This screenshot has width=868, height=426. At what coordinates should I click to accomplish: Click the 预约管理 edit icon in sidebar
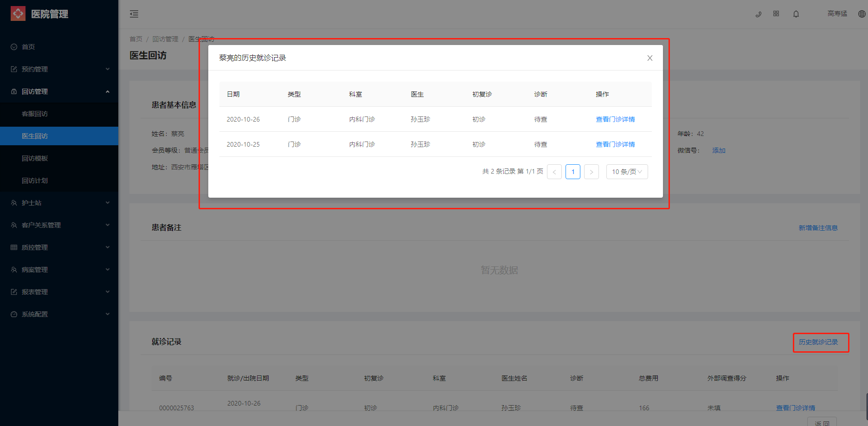coord(14,69)
